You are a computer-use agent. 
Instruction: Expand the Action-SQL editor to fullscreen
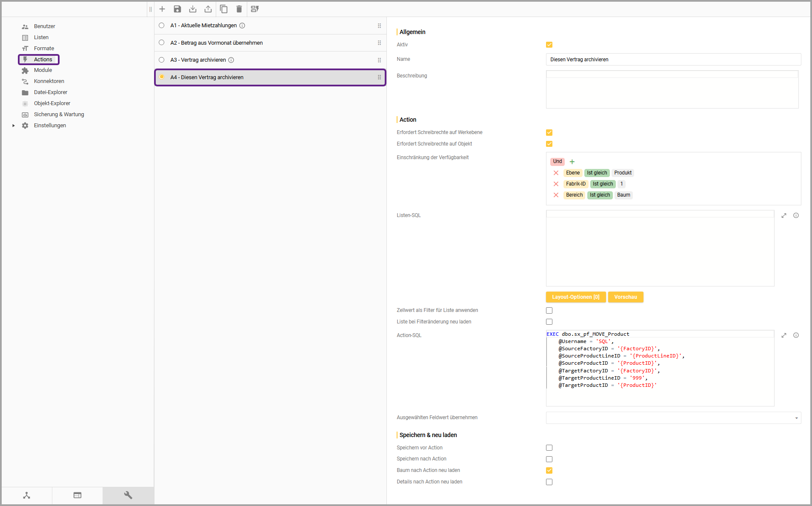tap(783, 335)
